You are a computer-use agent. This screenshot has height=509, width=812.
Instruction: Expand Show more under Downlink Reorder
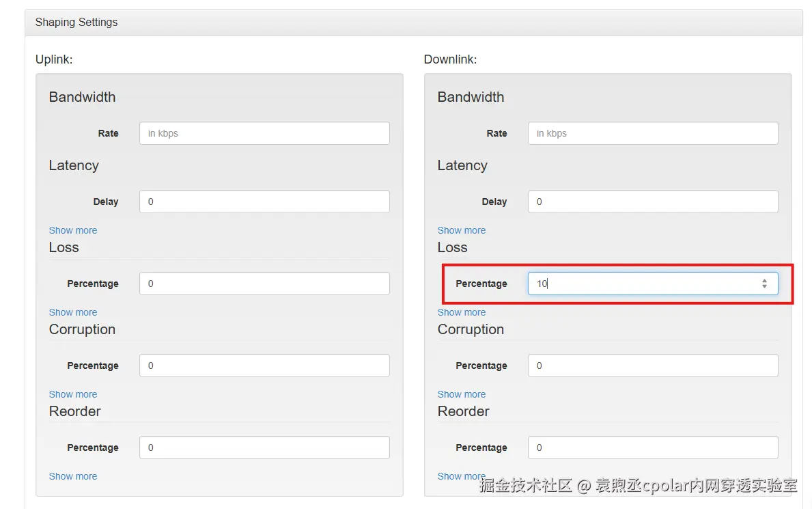point(462,476)
